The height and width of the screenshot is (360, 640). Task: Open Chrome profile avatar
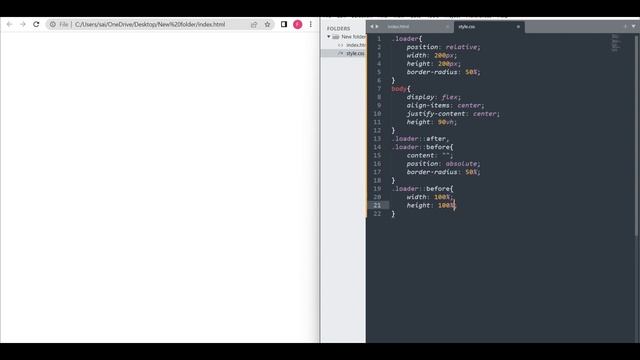pyautogui.click(x=298, y=24)
